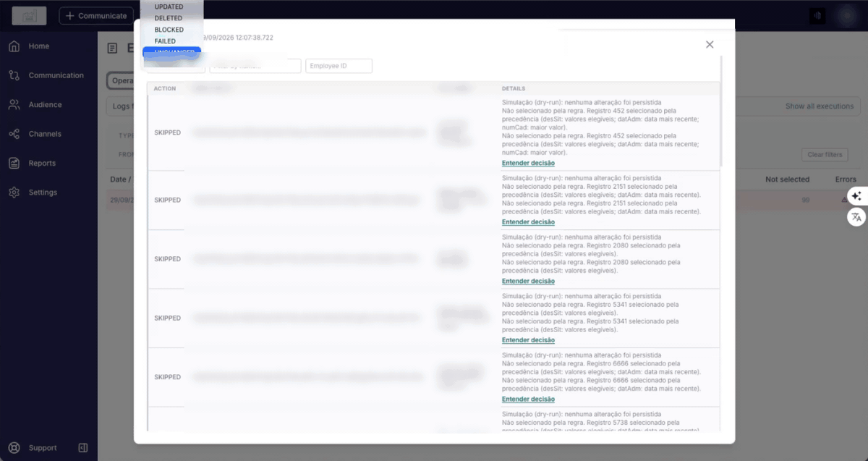Screen dimensions: 868x461
Task: Focus the filter by name field
Action: pos(255,66)
